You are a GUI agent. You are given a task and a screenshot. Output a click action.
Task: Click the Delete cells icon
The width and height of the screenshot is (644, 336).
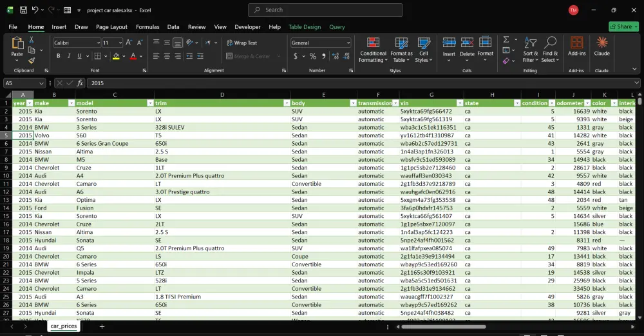pyautogui.click(x=467, y=43)
